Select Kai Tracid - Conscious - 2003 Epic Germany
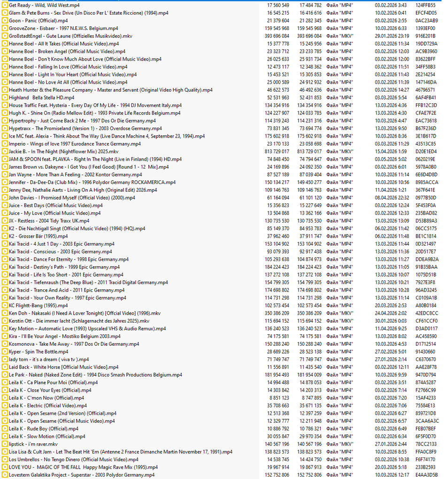The height and width of the screenshot is (479, 448). point(61,252)
